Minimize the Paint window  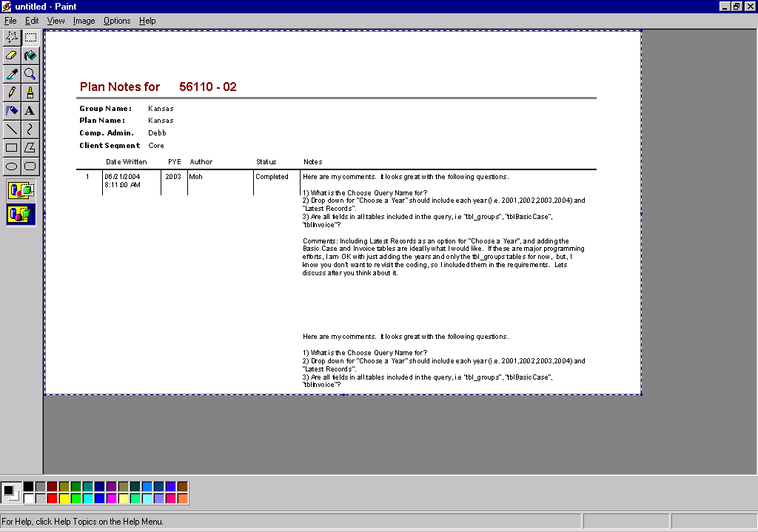724,6
